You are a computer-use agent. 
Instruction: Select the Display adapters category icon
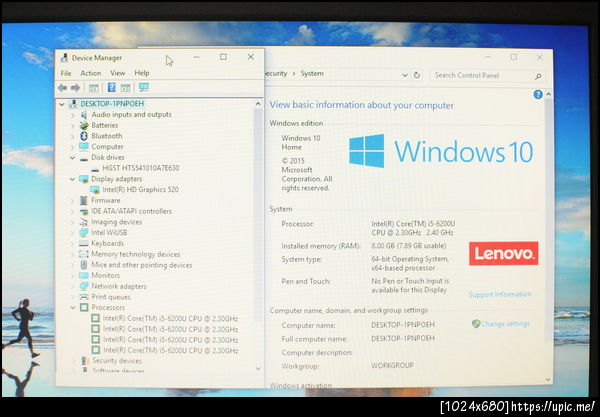[83, 179]
